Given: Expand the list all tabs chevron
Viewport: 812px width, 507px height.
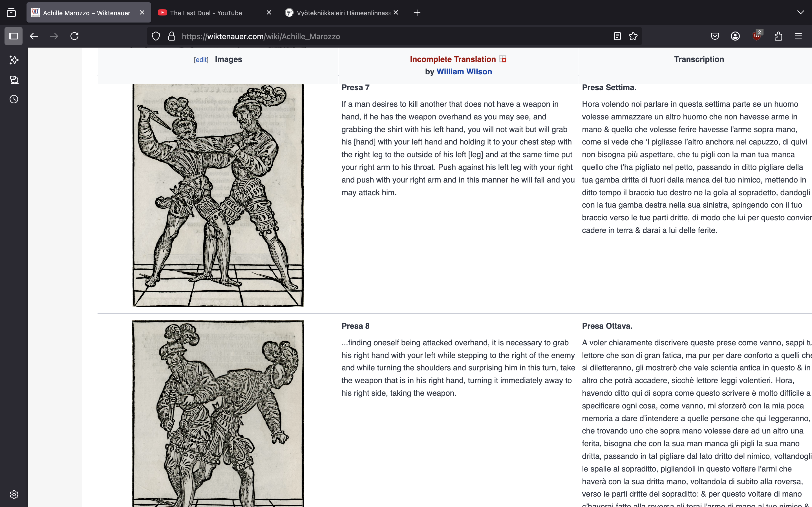Looking at the screenshot, I should 801,12.
